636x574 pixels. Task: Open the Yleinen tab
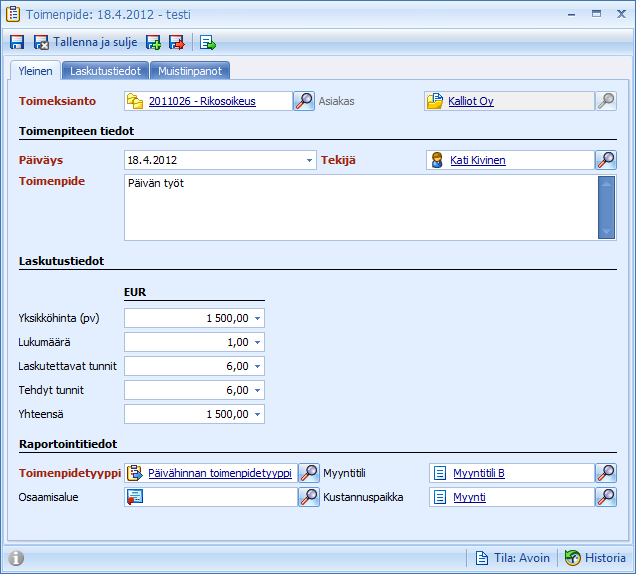tap(35, 71)
